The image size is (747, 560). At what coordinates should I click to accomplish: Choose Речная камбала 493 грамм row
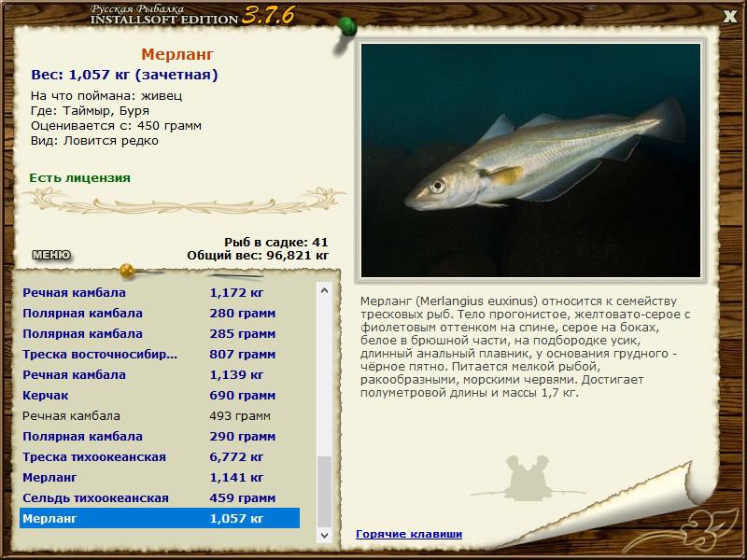coord(159,416)
